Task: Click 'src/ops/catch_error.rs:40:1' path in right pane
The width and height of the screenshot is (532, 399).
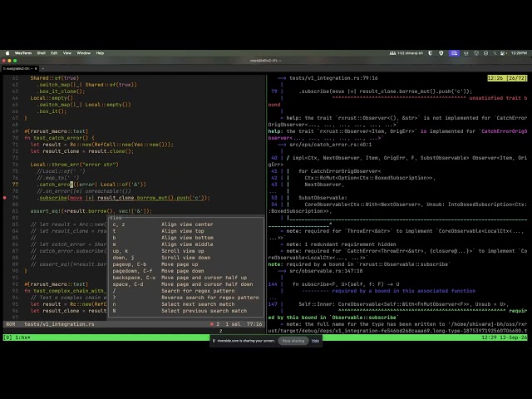Action: (x=330, y=145)
